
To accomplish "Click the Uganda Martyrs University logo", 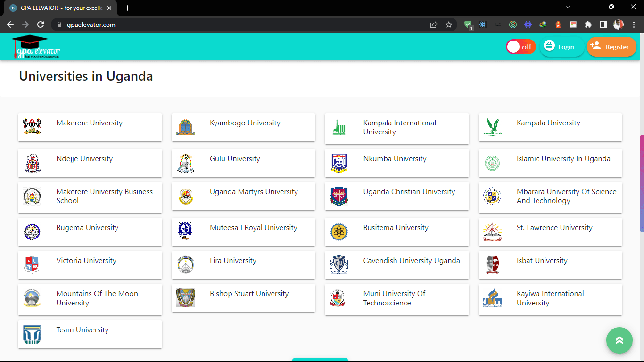I will (x=186, y=196).
